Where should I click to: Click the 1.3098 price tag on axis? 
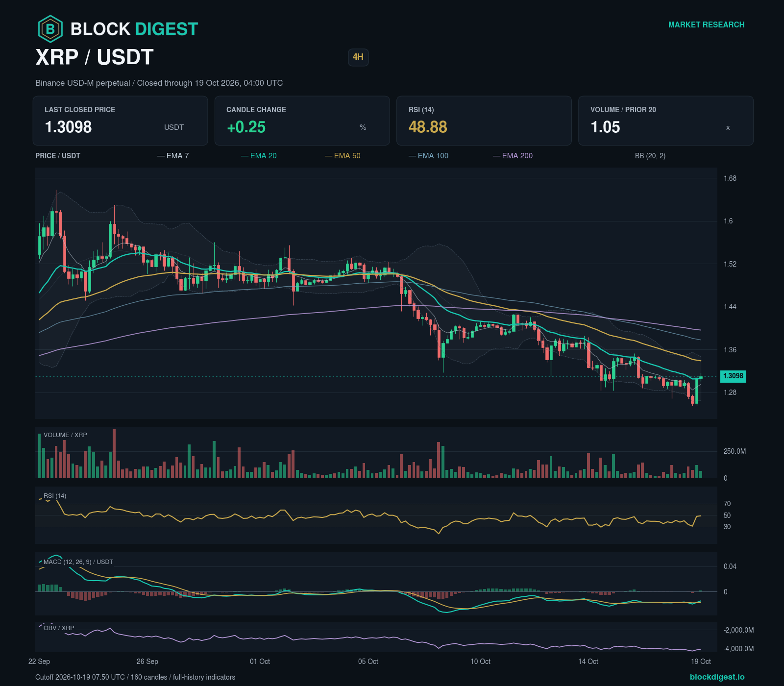click(733, 376)
